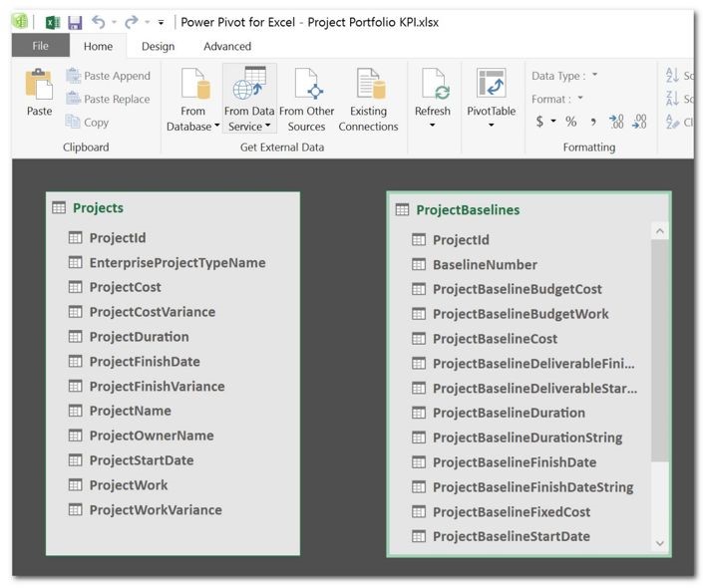
Task: Click Paste Append in Clipboard group
Action: coord(108,76)
